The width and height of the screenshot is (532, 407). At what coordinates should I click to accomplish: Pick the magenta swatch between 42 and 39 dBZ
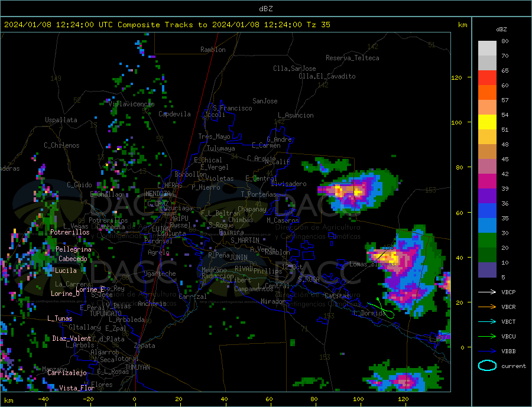pos(487,181)
